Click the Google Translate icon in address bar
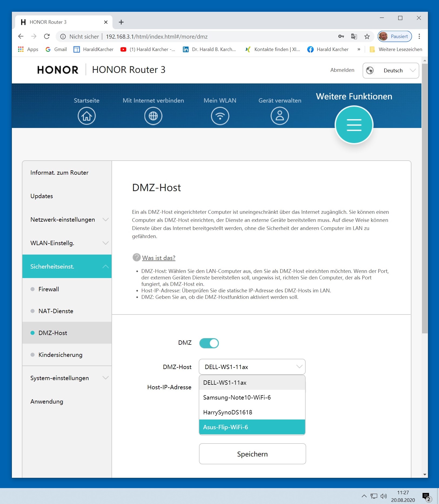Image resolution: width=439 pixels, height=504 pixels. (x=354, y=36)
